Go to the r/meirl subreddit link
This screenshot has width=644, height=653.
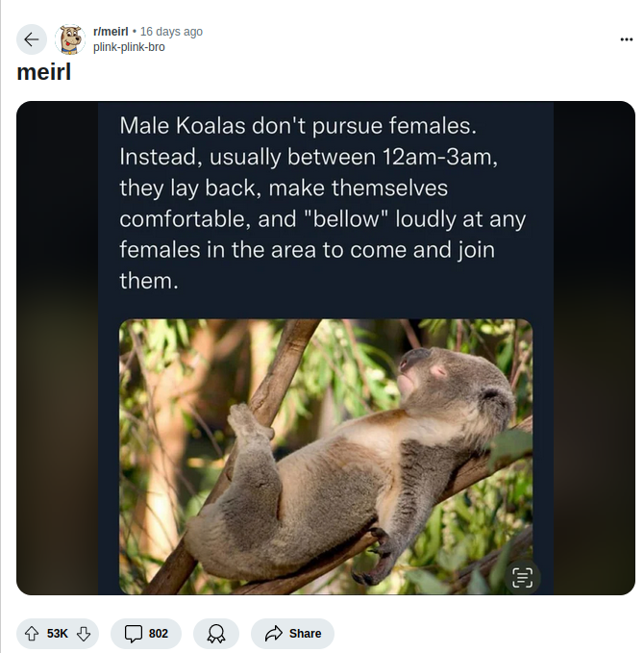click(x=111, y=32)
